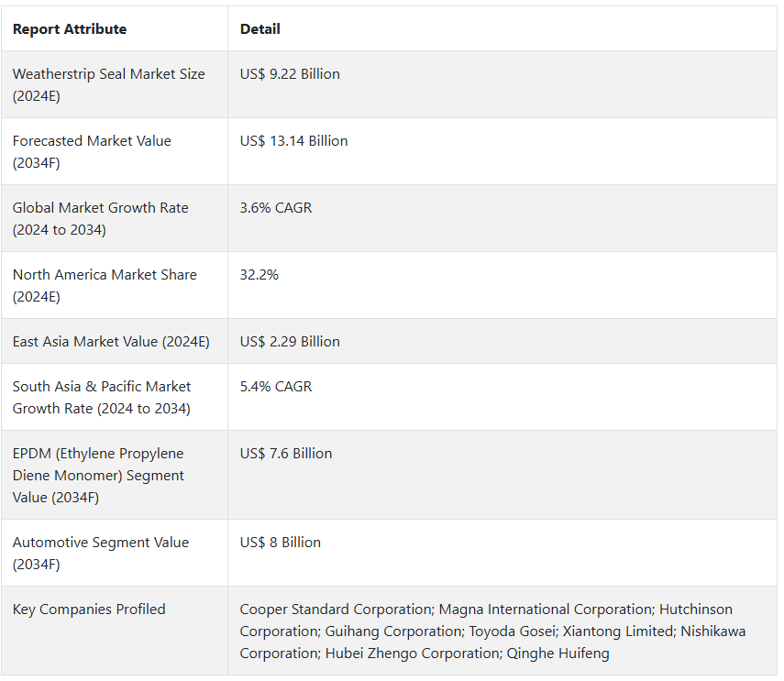Click the "US$ 9.22 Billion" value
The image size is (784, 681).
click(x=290, y=74)
